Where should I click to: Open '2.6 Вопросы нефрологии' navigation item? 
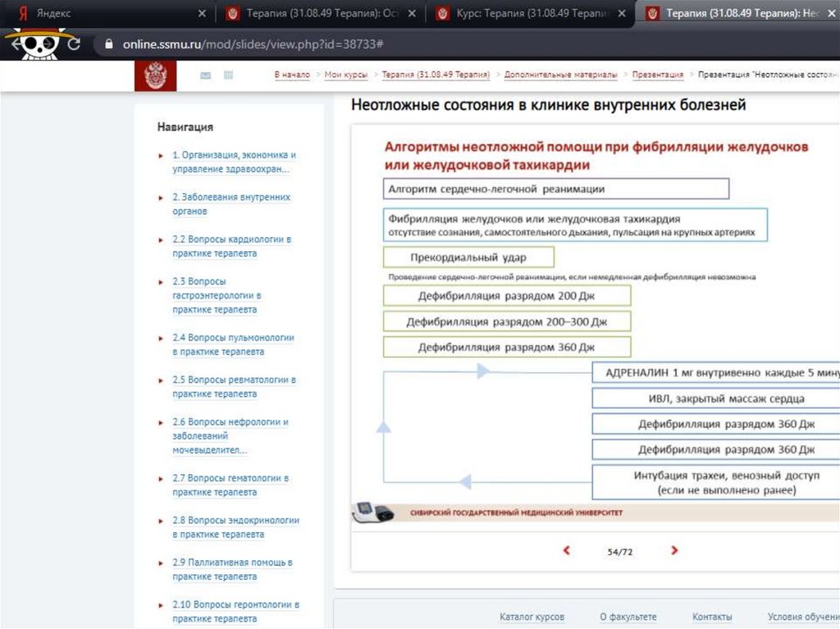(x=231, y=436)
